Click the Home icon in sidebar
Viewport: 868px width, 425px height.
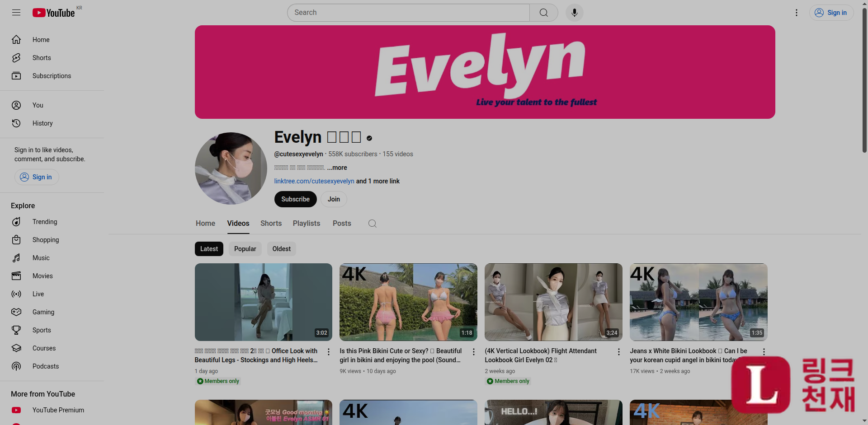pos(16,40)
